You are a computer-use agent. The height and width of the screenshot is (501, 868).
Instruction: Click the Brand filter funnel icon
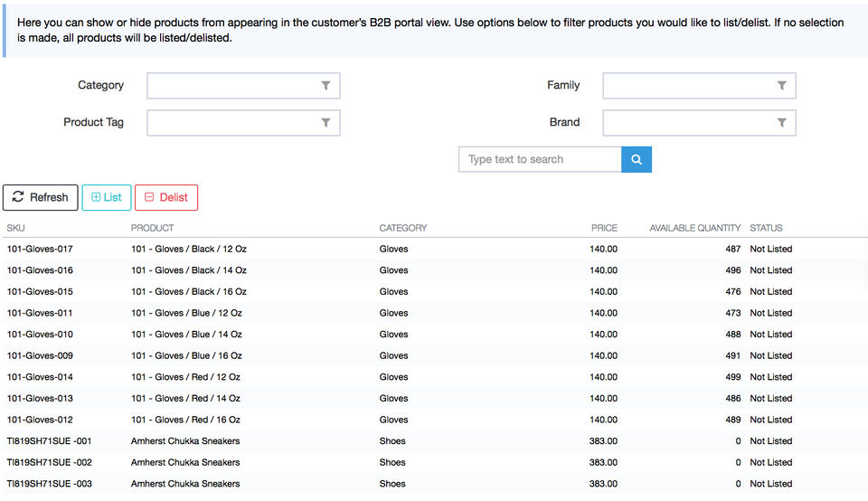781,123
